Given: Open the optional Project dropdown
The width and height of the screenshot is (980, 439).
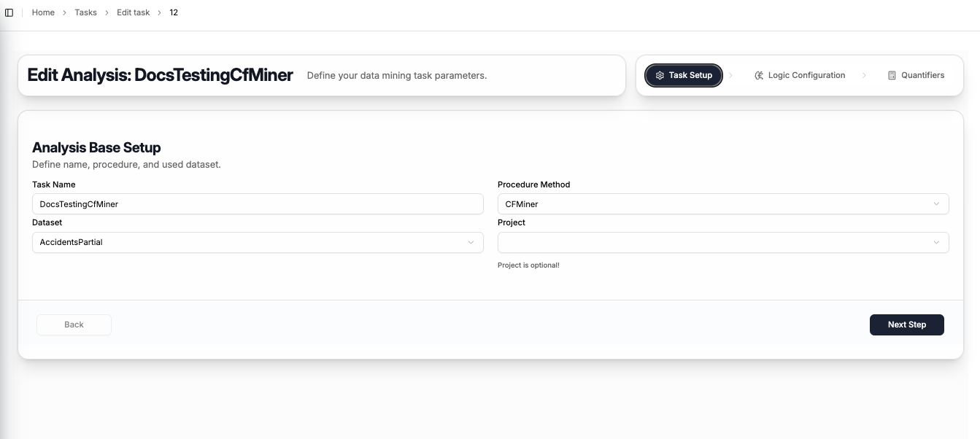Looking at the screenshot, I should click(722, 242).
